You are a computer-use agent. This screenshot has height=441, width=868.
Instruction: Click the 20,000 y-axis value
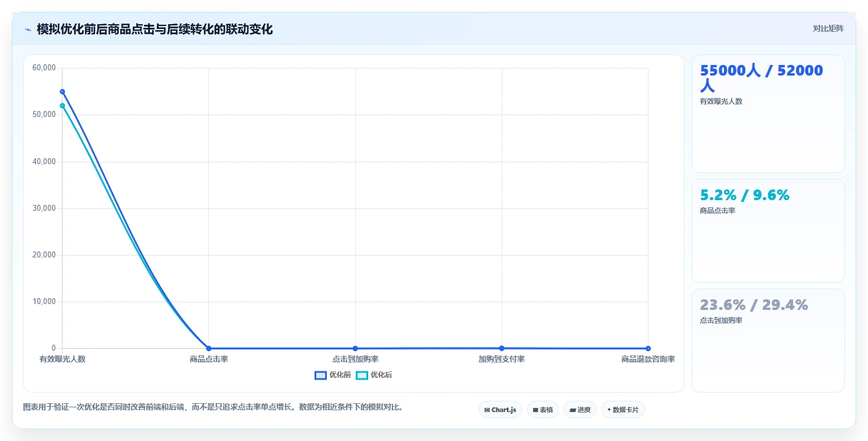[44, 255]
